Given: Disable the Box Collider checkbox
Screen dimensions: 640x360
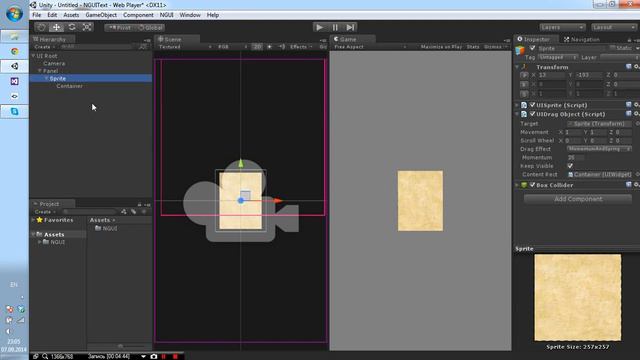Looking at the screenshot, I should tap(532, 185).
